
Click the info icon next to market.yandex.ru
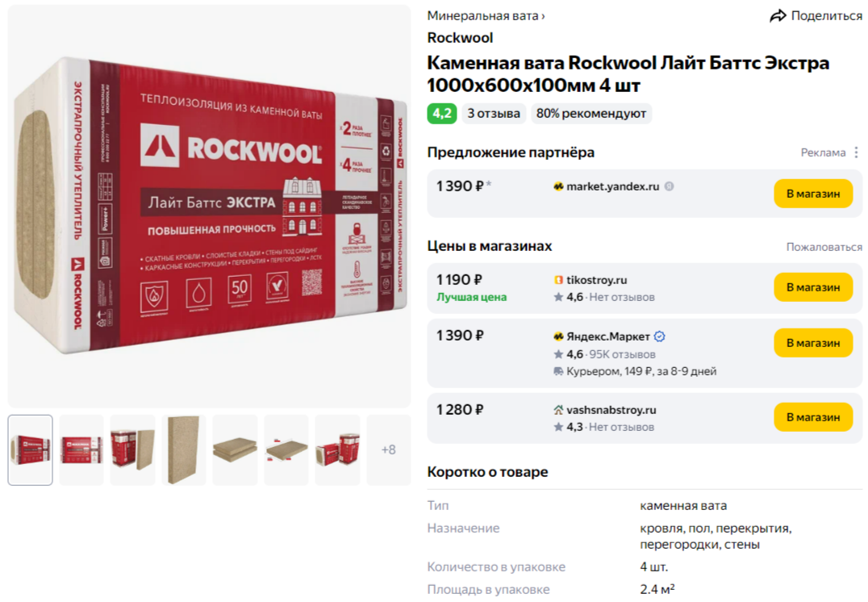[670, 186]
